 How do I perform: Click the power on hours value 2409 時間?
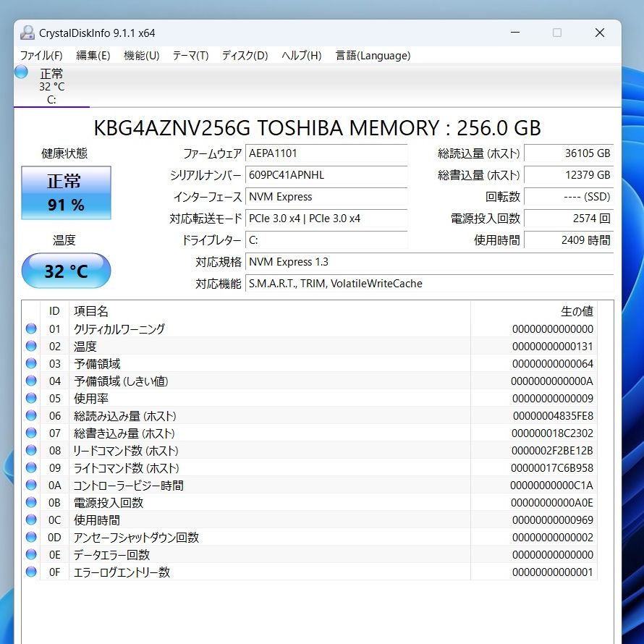coord(569,240)
